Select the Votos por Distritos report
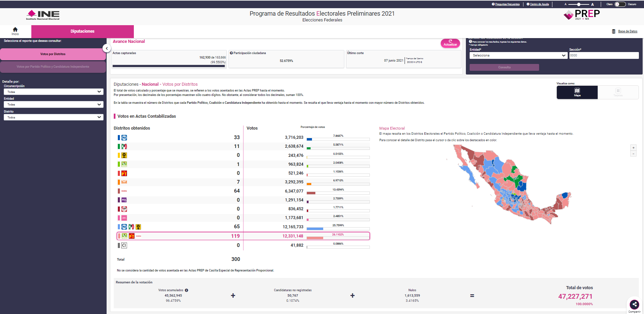644x314 pixels. [x=53, y=54]
